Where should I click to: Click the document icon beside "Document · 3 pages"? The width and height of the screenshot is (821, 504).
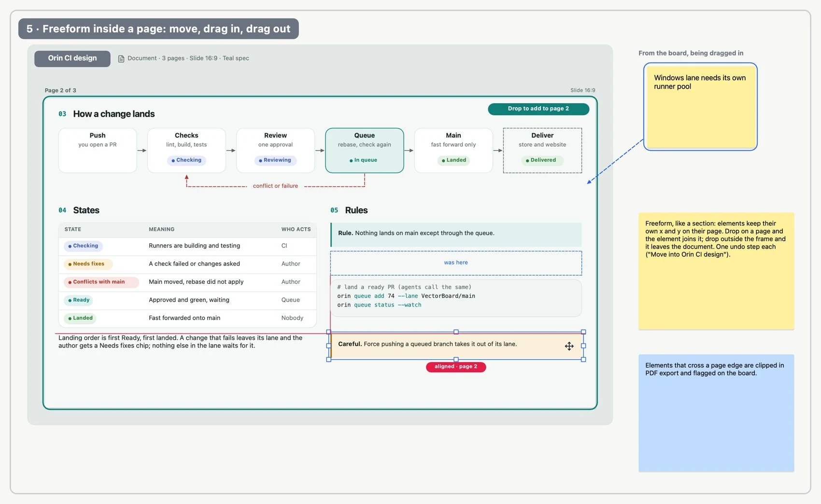pyautogui.click(x=121, y=58)
